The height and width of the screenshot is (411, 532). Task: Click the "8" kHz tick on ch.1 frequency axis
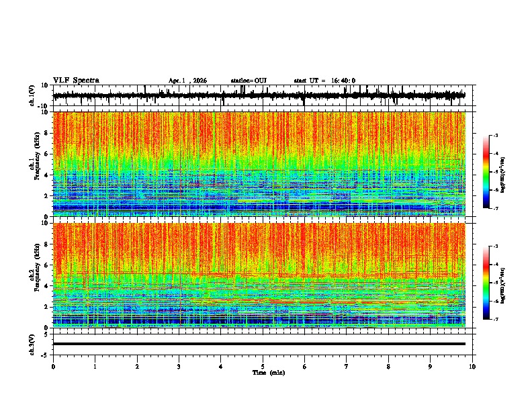tap(46, 133)
